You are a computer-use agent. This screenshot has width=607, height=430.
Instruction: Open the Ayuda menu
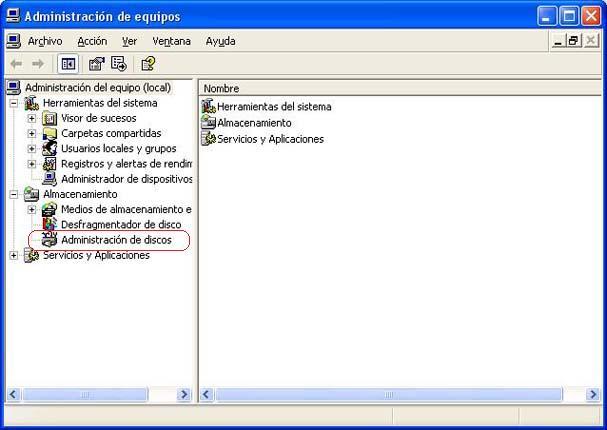click(220, 41)
